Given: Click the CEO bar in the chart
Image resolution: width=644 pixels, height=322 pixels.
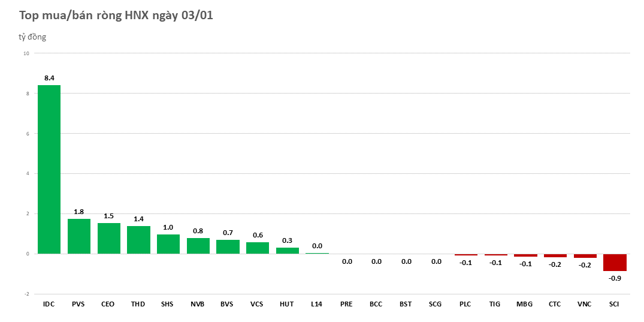Looking at the screenshot, I should click(108, 239).
